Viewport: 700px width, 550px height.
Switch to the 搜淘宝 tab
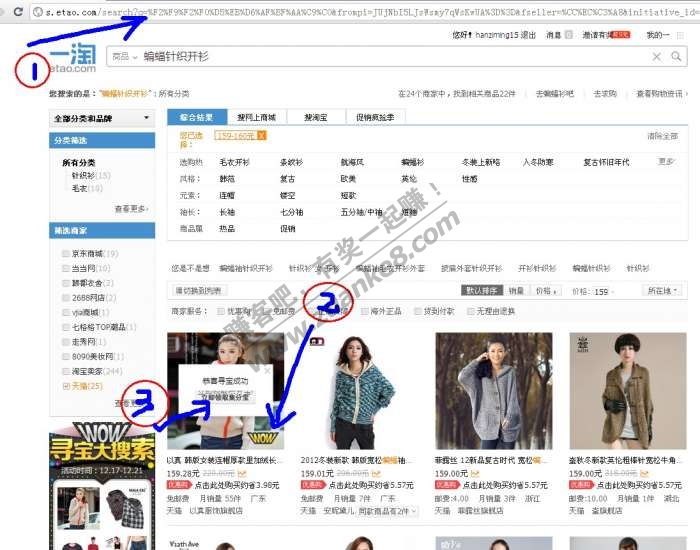coord(316,117)
